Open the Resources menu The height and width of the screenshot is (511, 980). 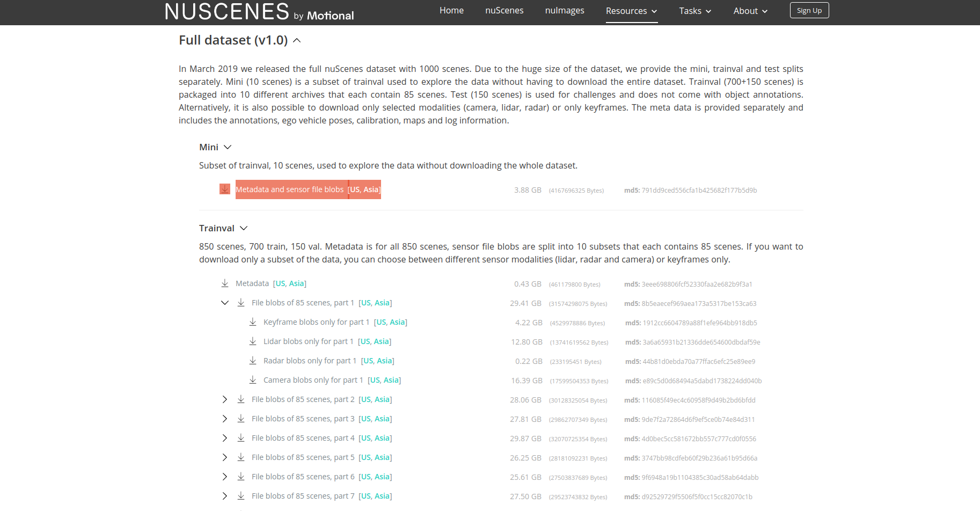point(631,11)
